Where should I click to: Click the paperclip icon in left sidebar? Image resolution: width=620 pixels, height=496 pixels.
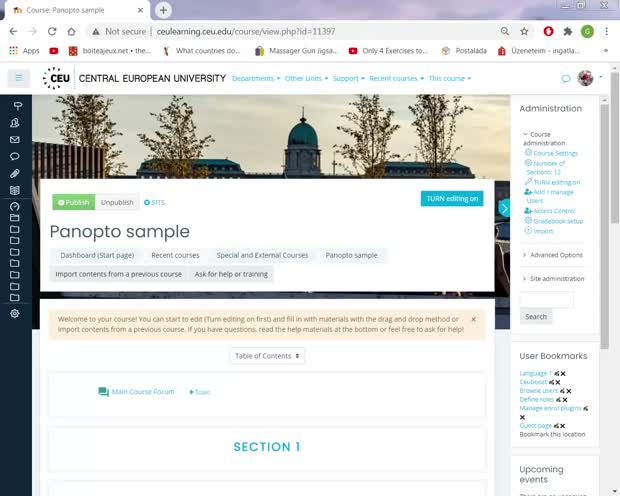click(15, 173)
